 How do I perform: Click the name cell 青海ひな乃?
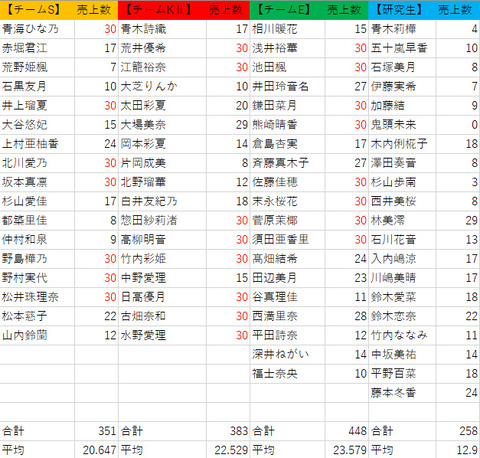pyautogui.click(x=37, y=29)
